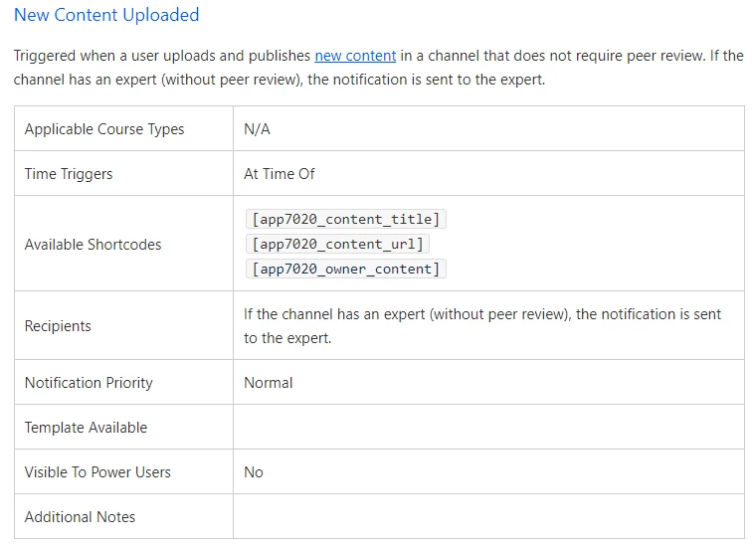This screenshot has height=547, width=756.
Task: Click the 'Time Triggers' row label
Action: point(69,174)
